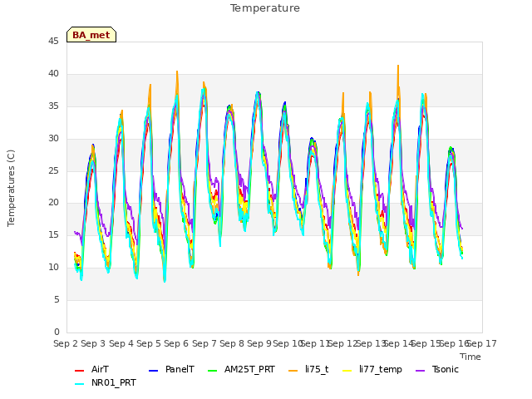Toggle the li75_t legend entry
532x399 pixels.
[308, 369]
